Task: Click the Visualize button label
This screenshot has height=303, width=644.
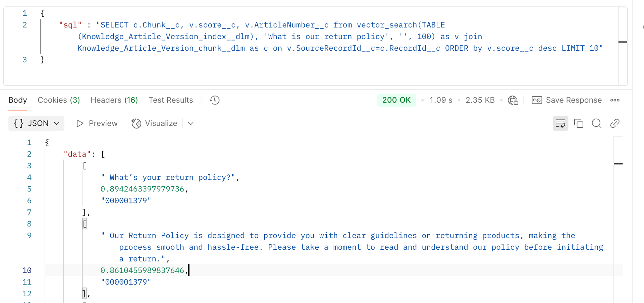Action: pyautogui.click(x=161, y=123)
